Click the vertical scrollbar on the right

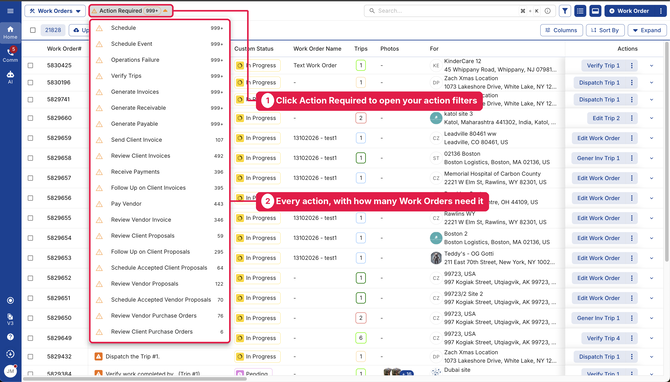tap(667, 152)
